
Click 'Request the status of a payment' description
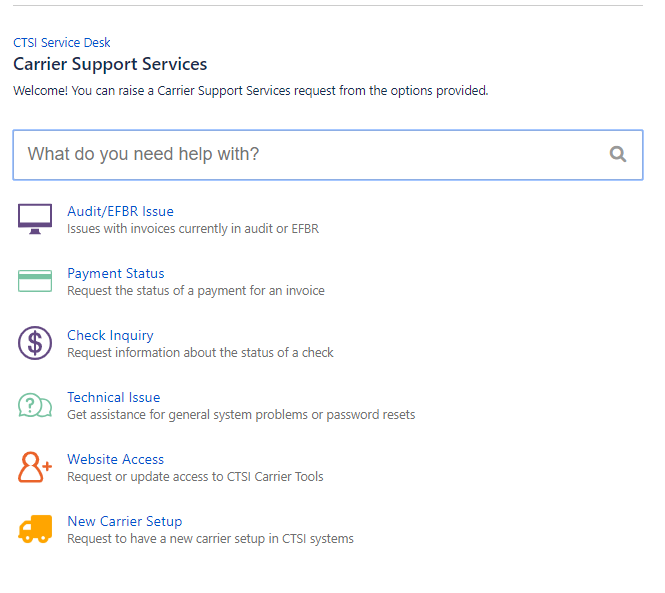coord(195,291)
